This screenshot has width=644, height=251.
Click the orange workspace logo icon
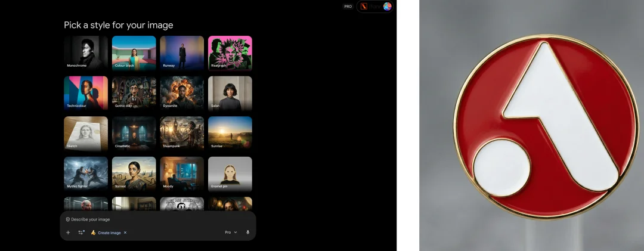[x=364, y=7]
